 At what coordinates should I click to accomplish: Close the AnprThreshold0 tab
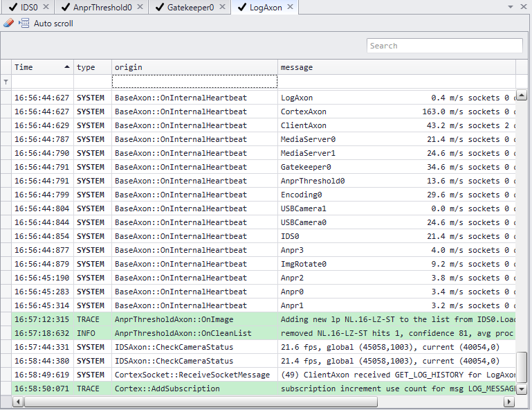coord(140,7)
